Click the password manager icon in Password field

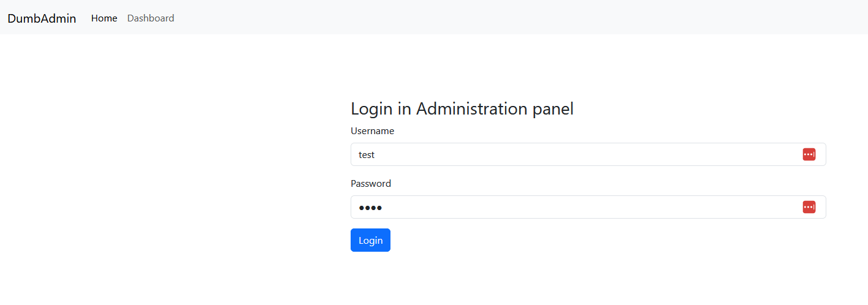(x=809, y=207)
